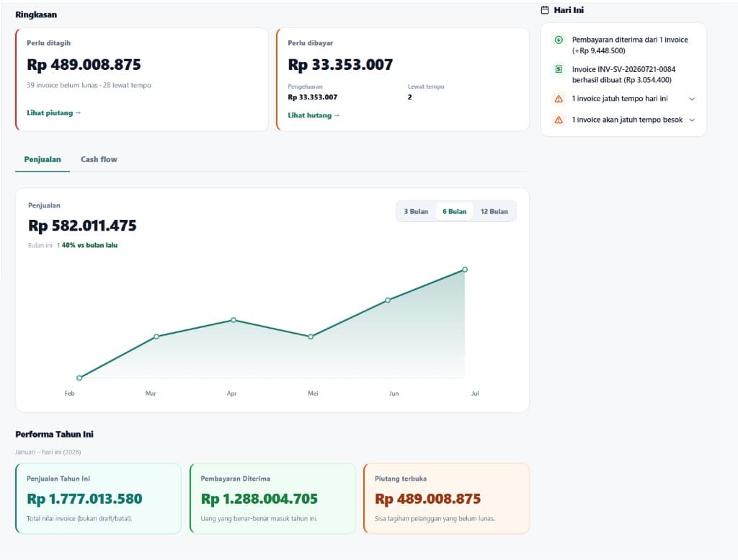Click the Mar data point on chart

[x=156, y=337]
